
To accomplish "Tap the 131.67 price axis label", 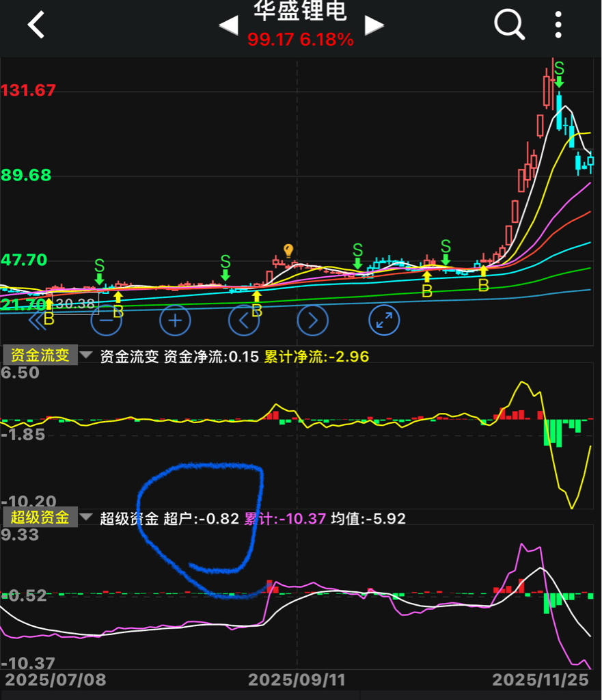I will [28, 90].
